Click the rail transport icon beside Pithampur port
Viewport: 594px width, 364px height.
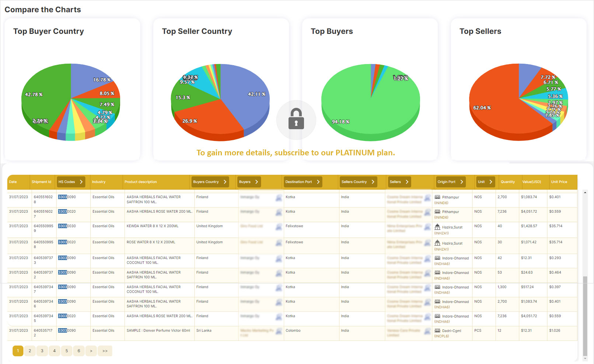437,197
